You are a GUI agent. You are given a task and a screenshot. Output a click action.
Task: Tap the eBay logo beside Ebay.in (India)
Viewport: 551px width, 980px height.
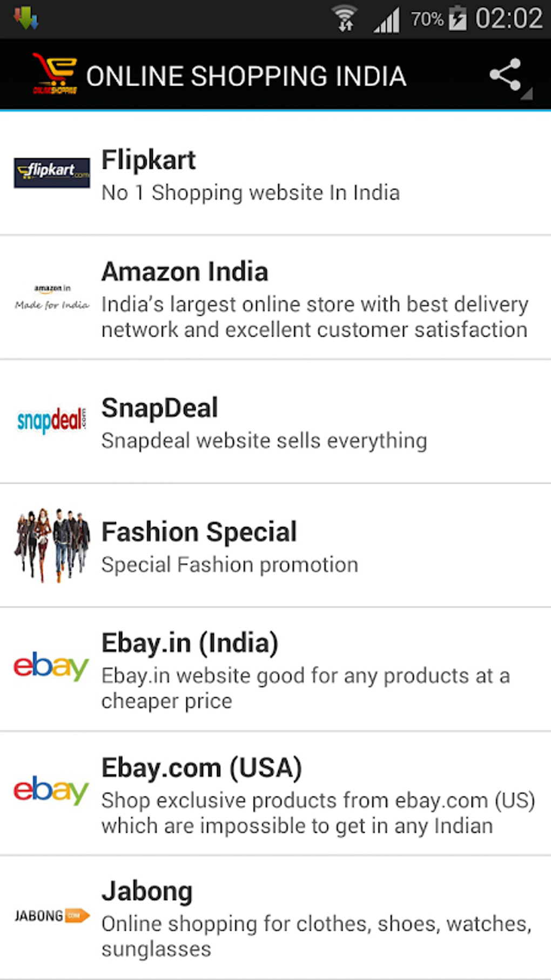coord(51,667)
